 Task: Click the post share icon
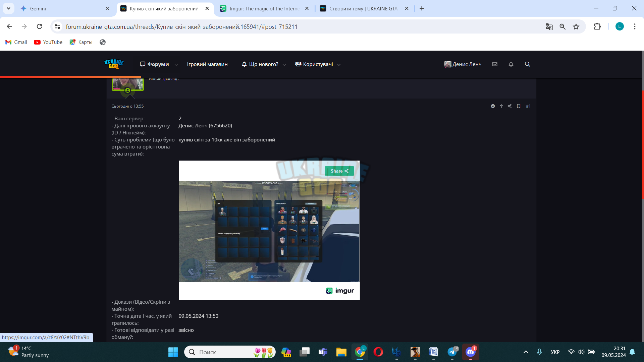[x=509, y=106]
